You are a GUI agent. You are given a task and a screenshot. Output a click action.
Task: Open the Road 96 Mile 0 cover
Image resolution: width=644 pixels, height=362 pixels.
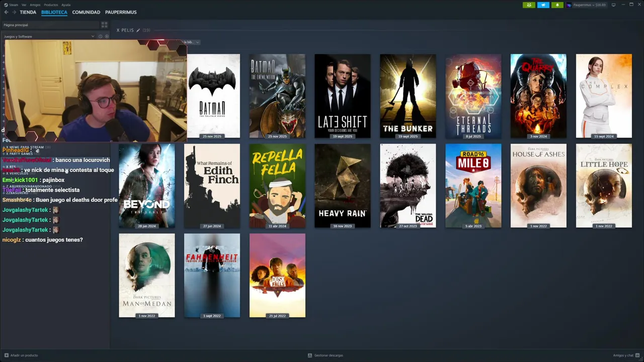pos(473,186)
